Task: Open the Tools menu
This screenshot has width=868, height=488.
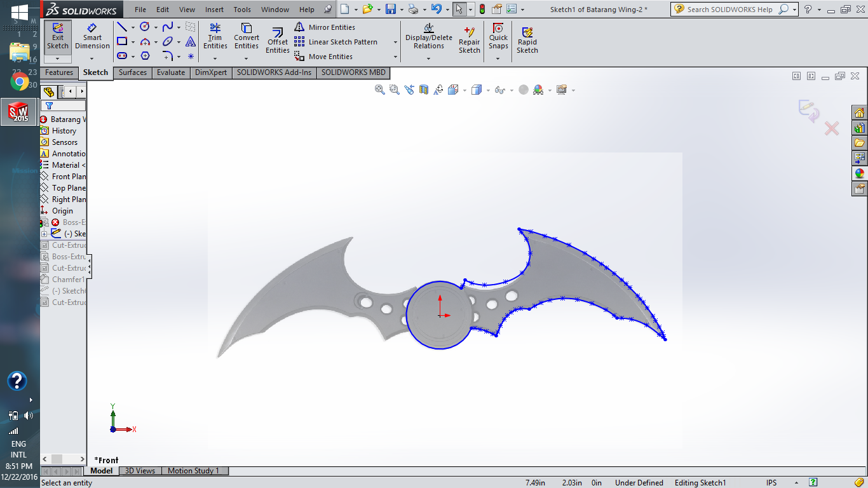Action: click(x=242, y=10)
